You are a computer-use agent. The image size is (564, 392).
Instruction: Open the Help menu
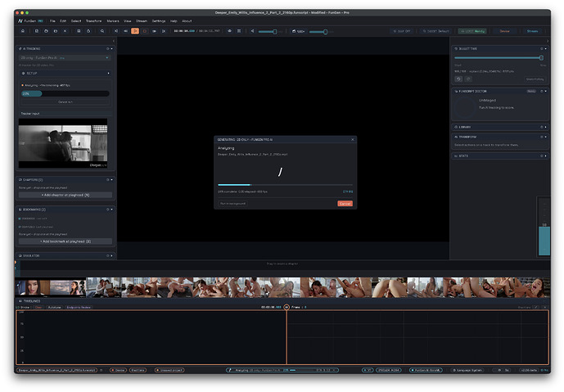coord(174,21)
